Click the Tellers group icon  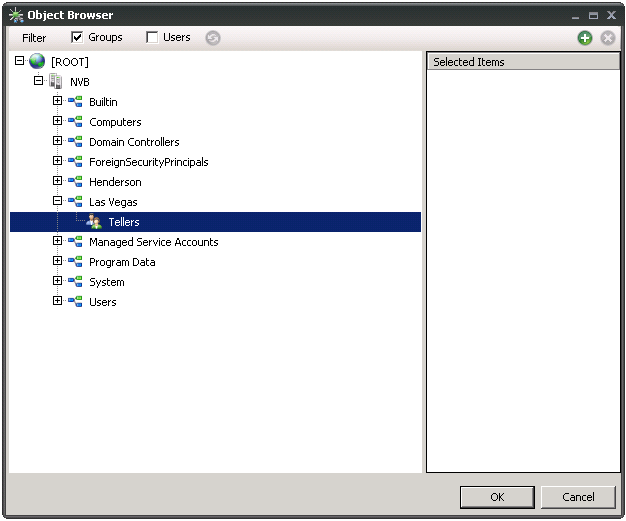click(x=94, y=221)
